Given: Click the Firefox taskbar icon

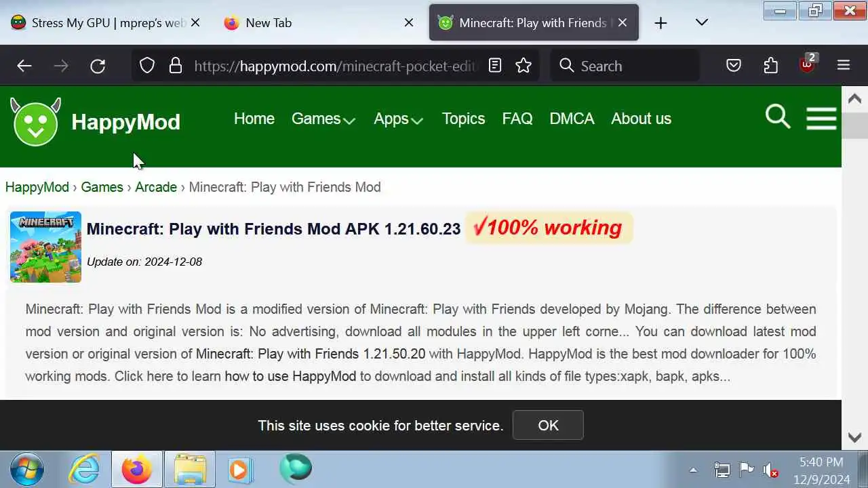Looking at the screenshot, I should 137,469.
